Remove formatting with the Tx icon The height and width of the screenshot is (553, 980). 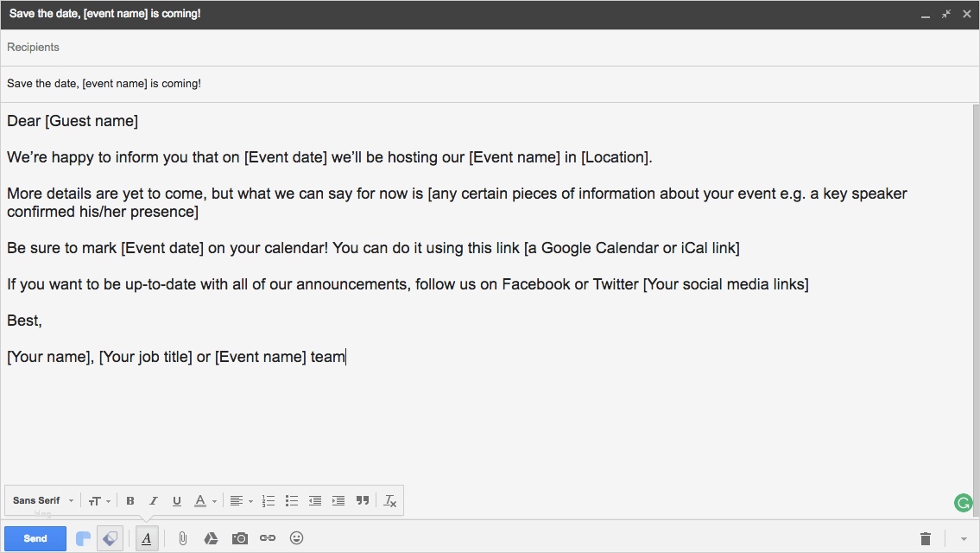(390, 501)
